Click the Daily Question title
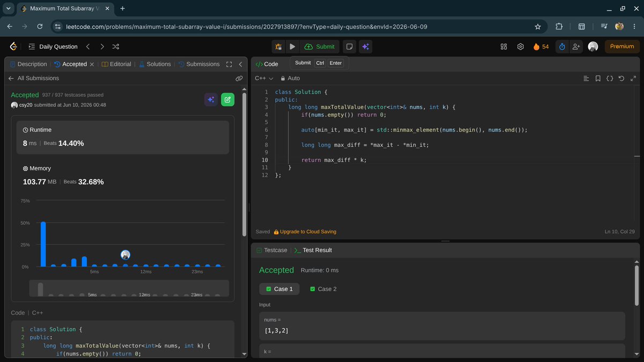 click(x=58, y=47)
